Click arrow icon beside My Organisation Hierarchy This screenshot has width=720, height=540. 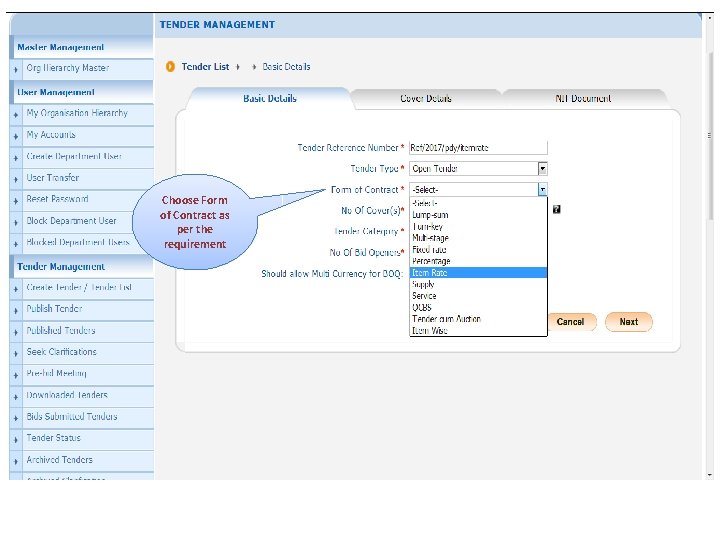pyautogui.click(x=16, y=115)
